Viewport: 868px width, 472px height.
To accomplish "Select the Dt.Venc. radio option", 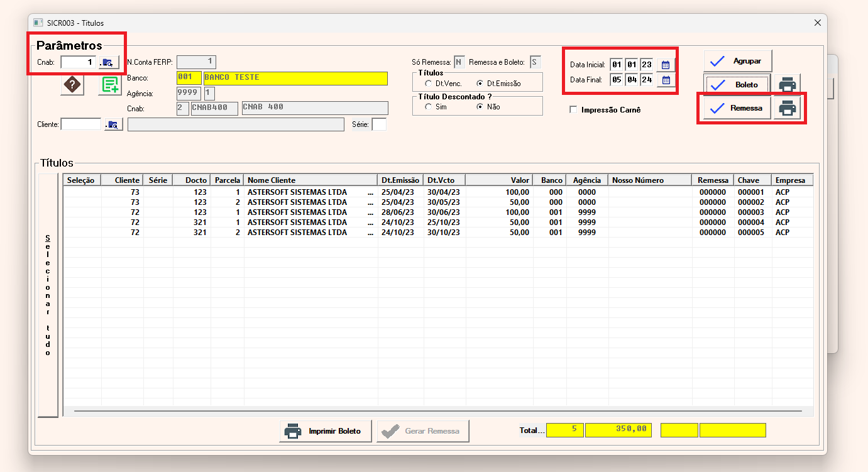I will click(x=429, y=84).
